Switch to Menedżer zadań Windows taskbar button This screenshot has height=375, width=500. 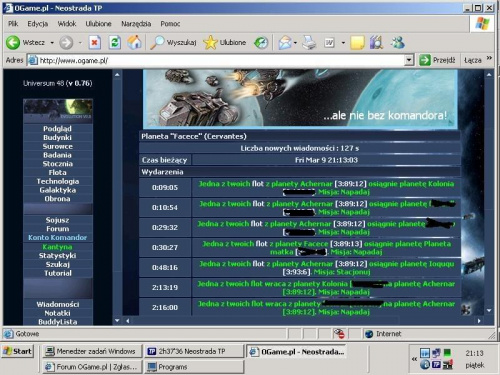pos(93,351)
